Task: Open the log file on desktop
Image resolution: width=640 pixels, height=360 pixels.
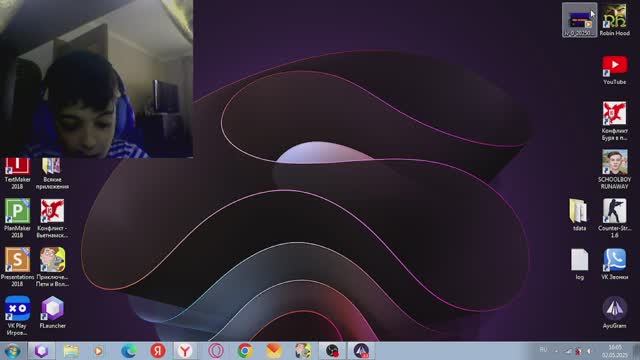Action: coord(580,264)
